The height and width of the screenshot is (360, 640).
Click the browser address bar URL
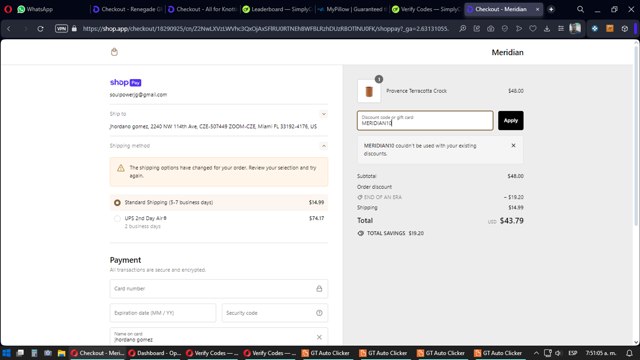tap(265, 29)
